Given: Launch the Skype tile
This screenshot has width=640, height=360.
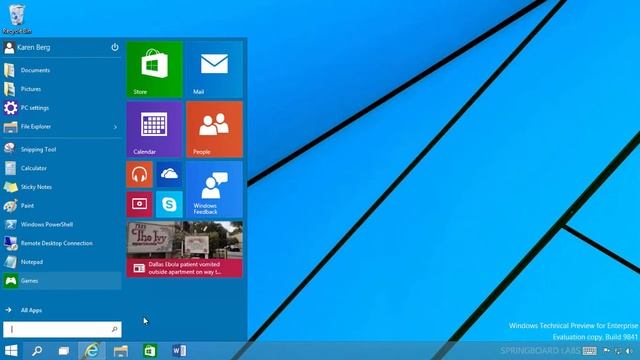Looking at the screenshot, I should coord(169,204).
